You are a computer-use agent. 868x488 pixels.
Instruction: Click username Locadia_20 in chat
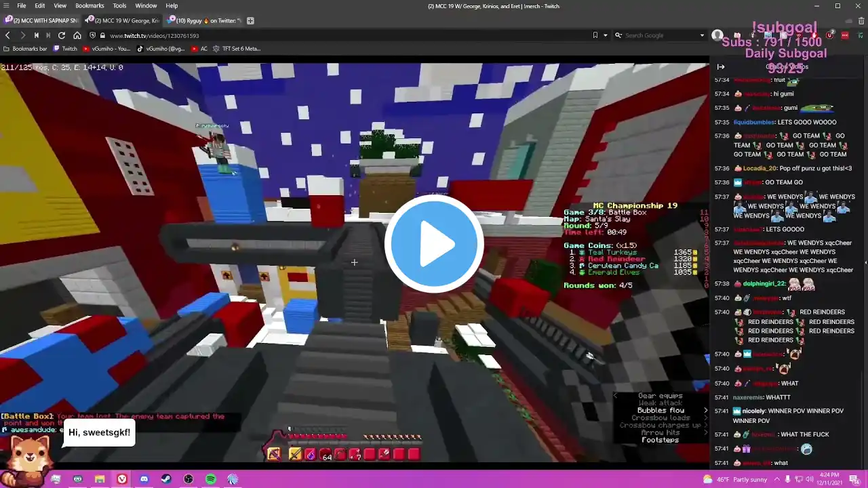click(760, 168)
